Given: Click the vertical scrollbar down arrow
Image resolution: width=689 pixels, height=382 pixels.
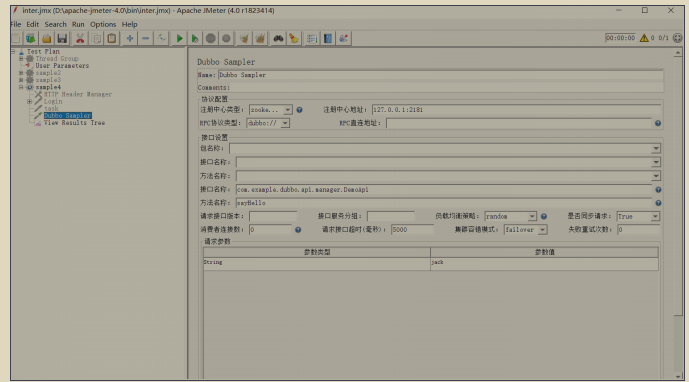Looking at the screenshot, I should click(678, 376).
